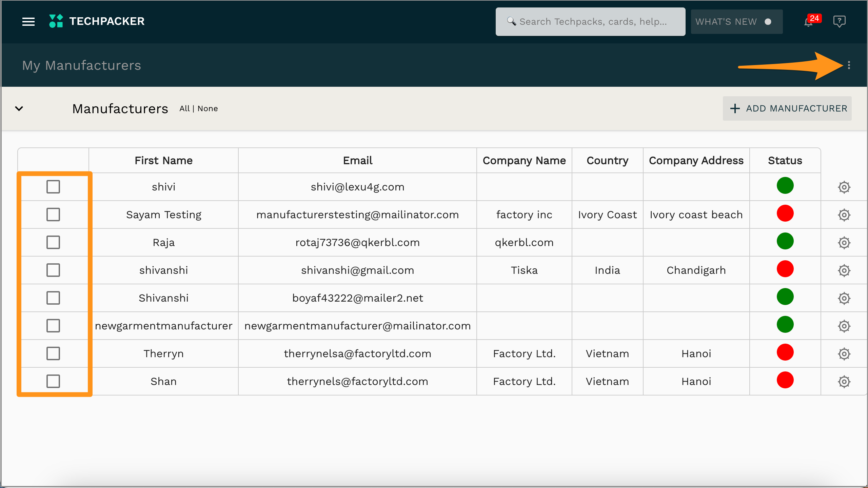Open settings gear for Sayam Testing row

(844, 215)
